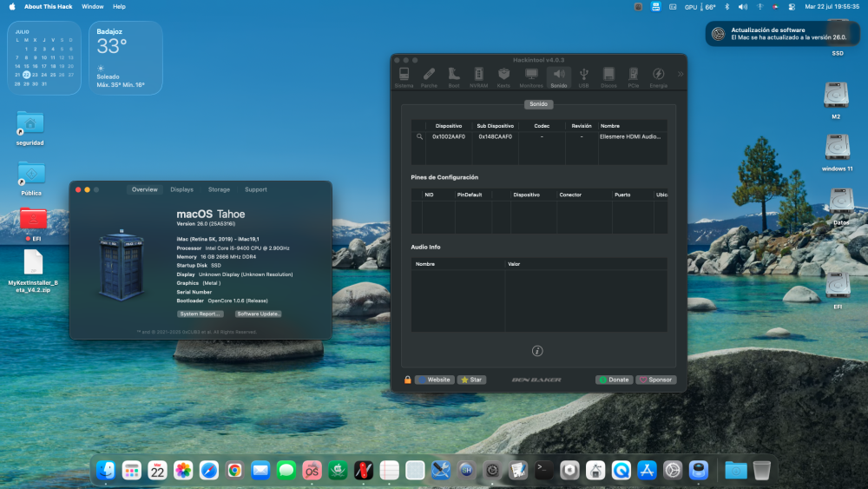The height and width of the screenshot is (489, 868).
Task: Open Messages from the Dock
Action: click(x=286, y=470)
